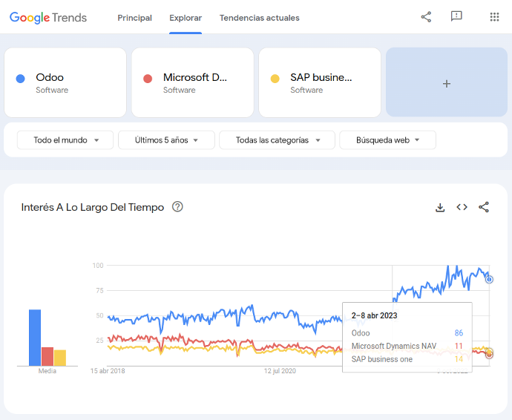Open the Últimos 5 años time dropdown
This screenshot has width=512, height=420.
point(166,140)
